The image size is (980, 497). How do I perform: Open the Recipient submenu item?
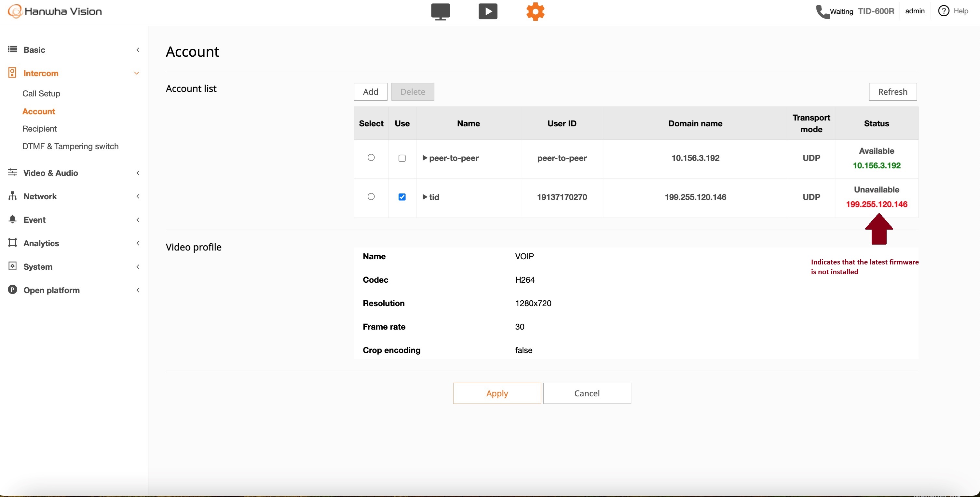(40, 129)
